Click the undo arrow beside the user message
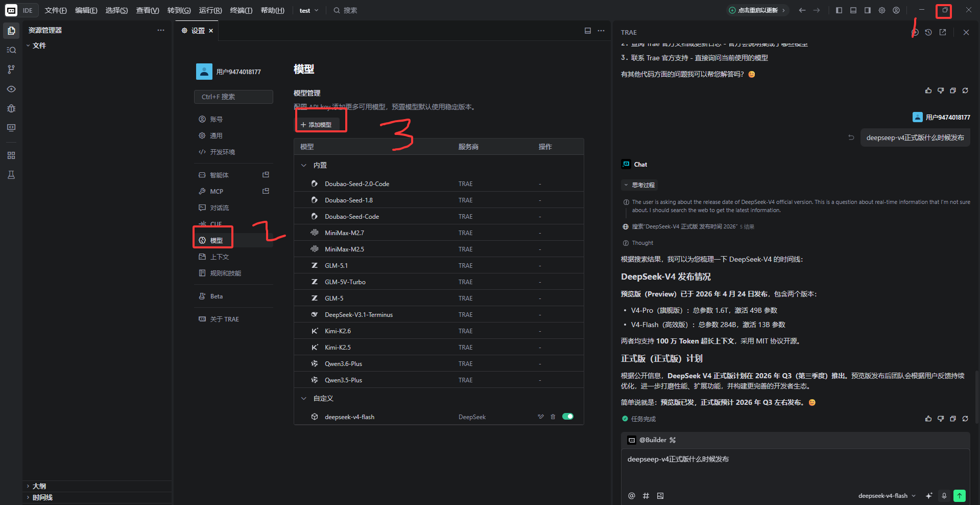 (851, 137)
